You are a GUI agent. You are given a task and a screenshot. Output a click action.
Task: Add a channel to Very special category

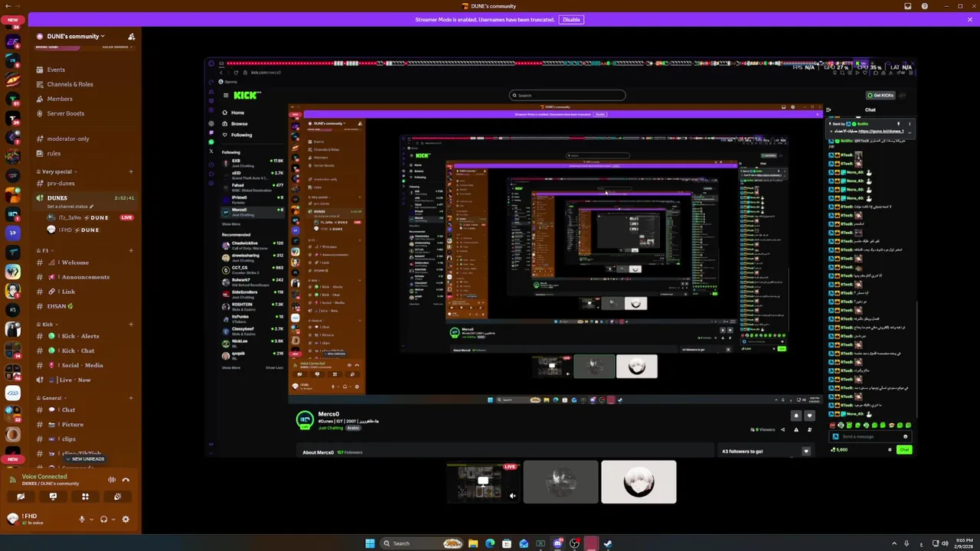click(131, 171)
